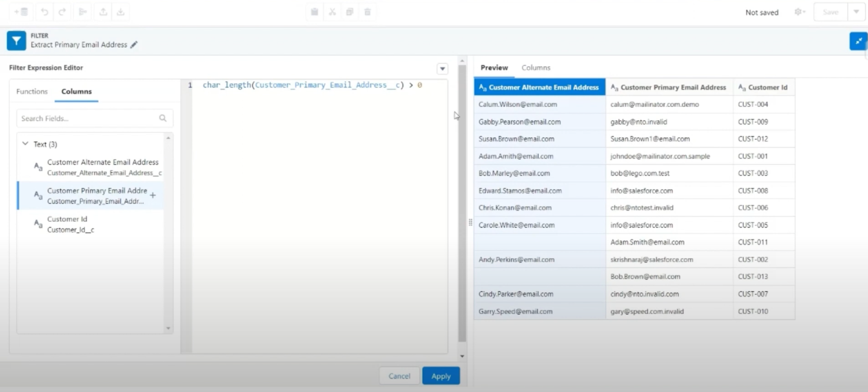Click the bob@lego.com.test cell
Screen dimensions: 868x392
click(x=669, y=173)
